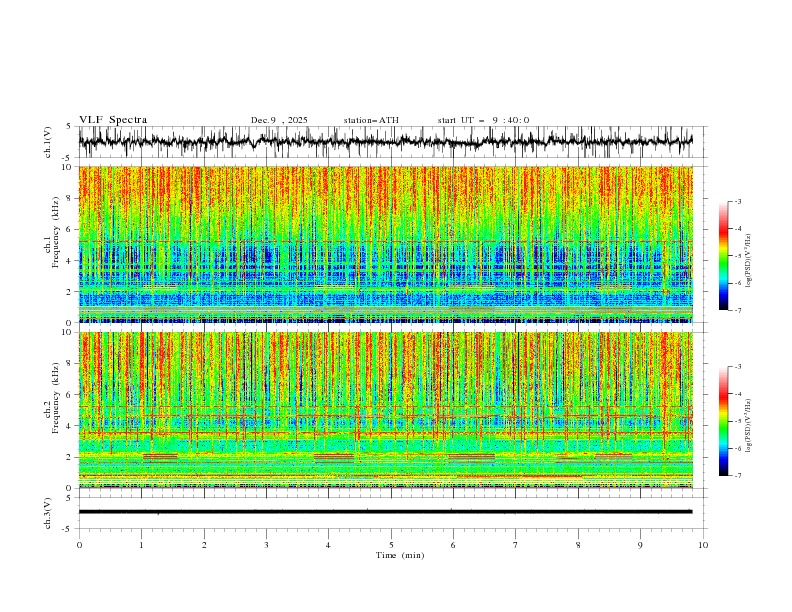Viewport: 792px width, 612px height.
Task: Click the '1' tick on the time axis
Action: click(141, 545)
